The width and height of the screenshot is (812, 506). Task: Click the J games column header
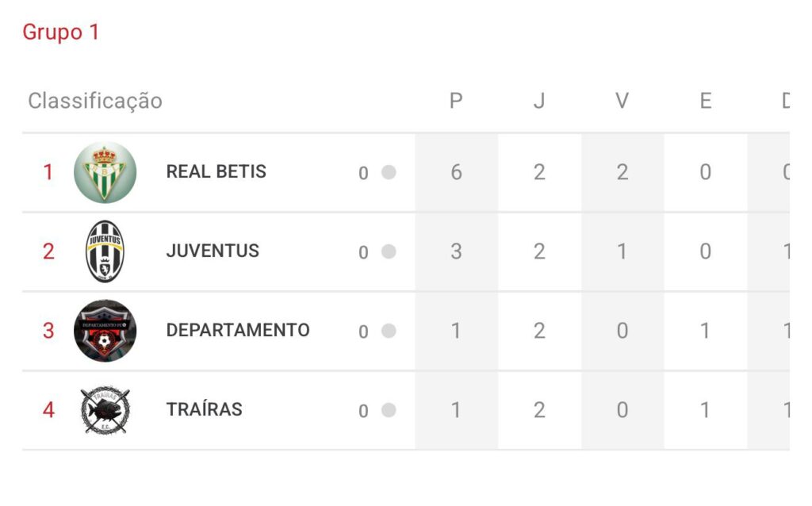pyautogui.click(x=539, y=101)
